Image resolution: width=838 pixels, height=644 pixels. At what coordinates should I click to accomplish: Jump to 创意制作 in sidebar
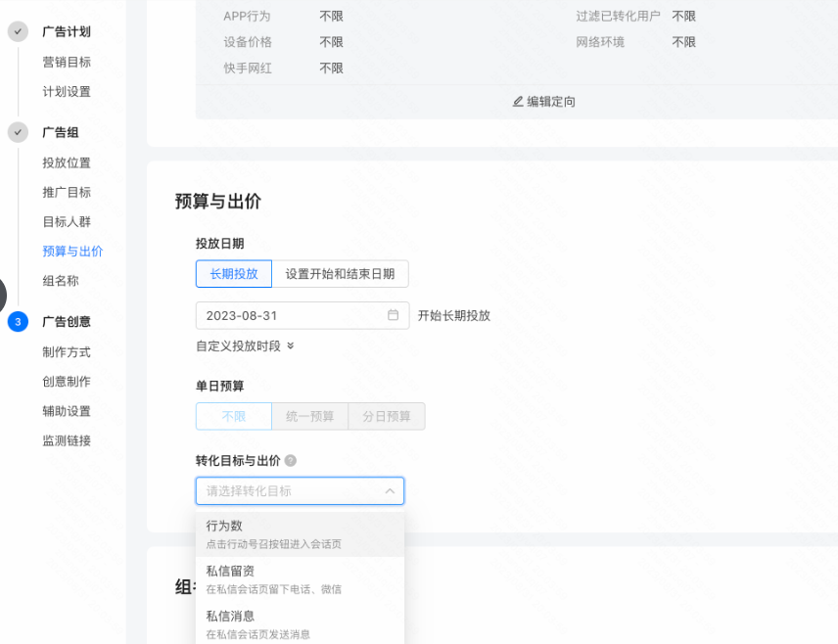tap(67, 381)
